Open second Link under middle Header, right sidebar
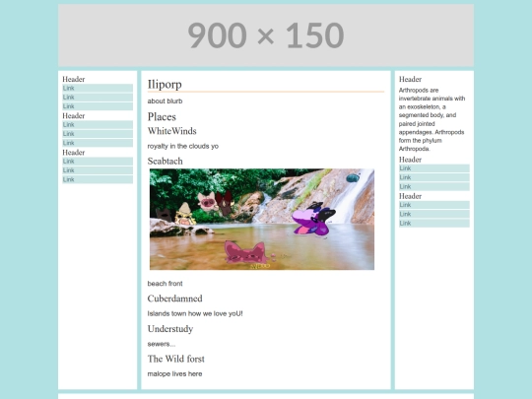This screenshot has height=399, width=532. point(434,177)
